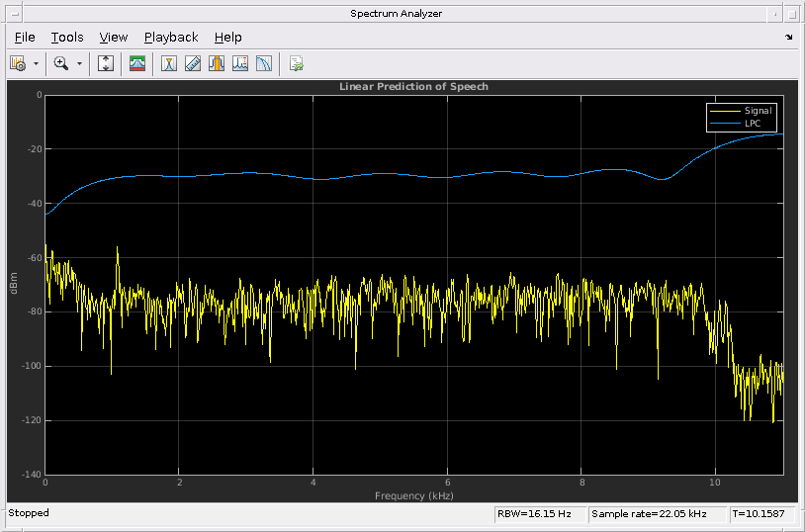This screenshot has width=805, height=532.
Task: Click the ruler measurement toolbar icon
Action: [x=193, y=63]
